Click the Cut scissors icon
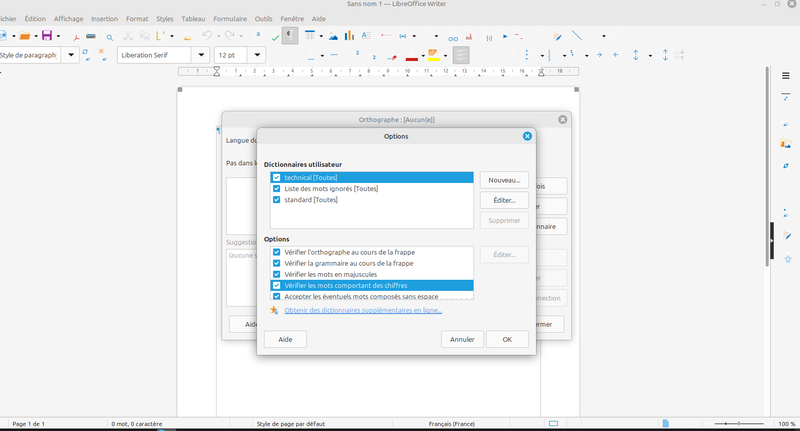The width and height of the screenshot is (800, 431). coord(128,36)
